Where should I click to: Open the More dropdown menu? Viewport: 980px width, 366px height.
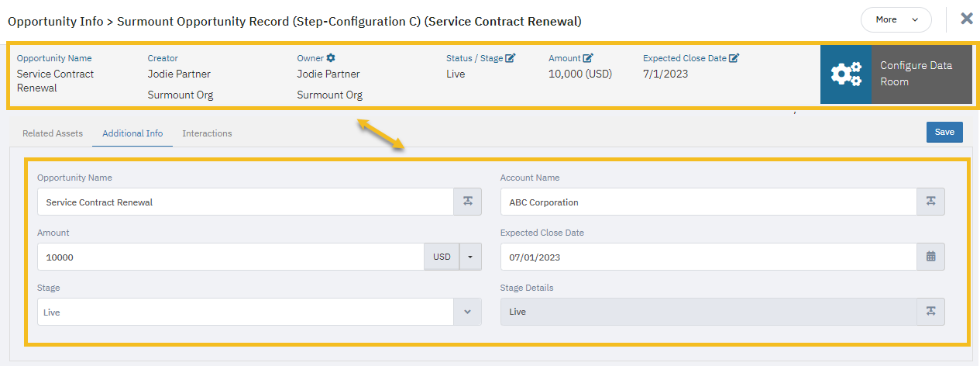[x=896, y=19]
